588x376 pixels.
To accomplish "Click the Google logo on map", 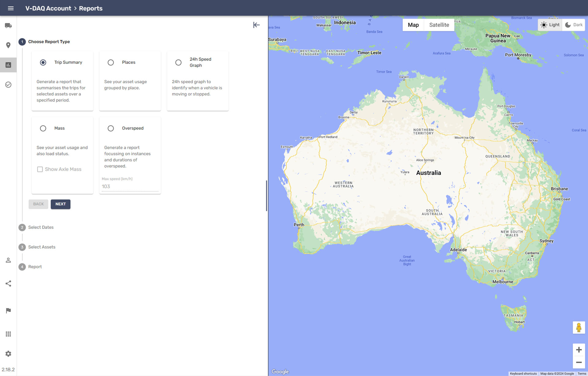I will (x=280, y=371).
